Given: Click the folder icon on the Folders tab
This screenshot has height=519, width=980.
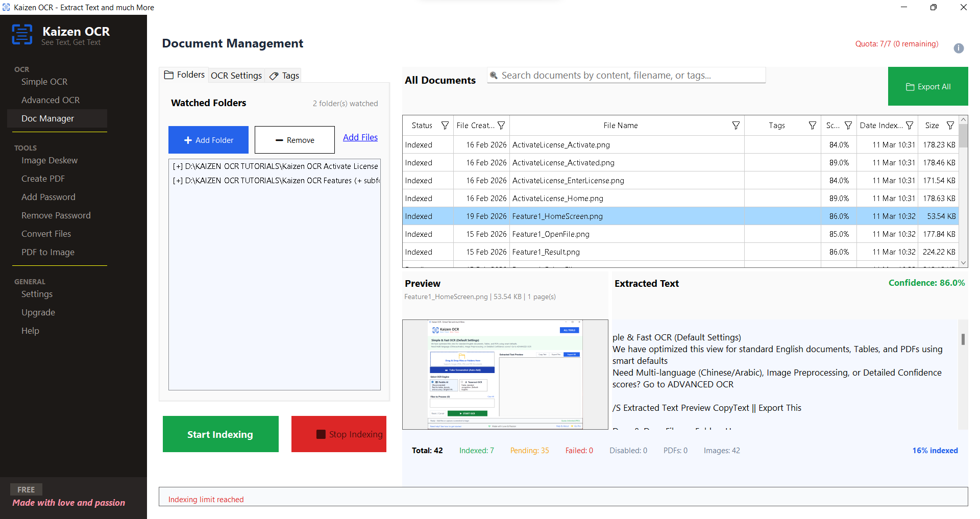Looking at the screenshot, I should click(169, 75).
